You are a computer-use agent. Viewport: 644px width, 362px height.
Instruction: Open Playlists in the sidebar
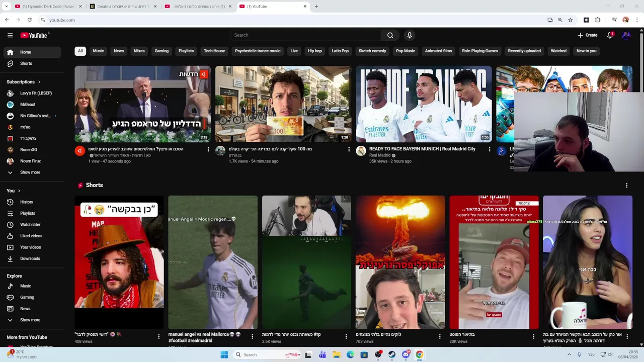pos(32,213)
